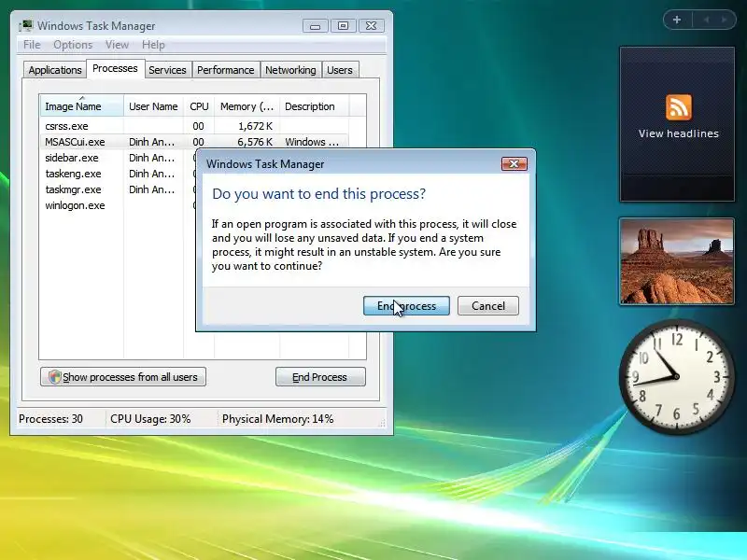The width and height of the screenshot is (747, 560).
Task: Click Processes: 30 in status bar
Action: pyautogui.click(x=50, y=419)
